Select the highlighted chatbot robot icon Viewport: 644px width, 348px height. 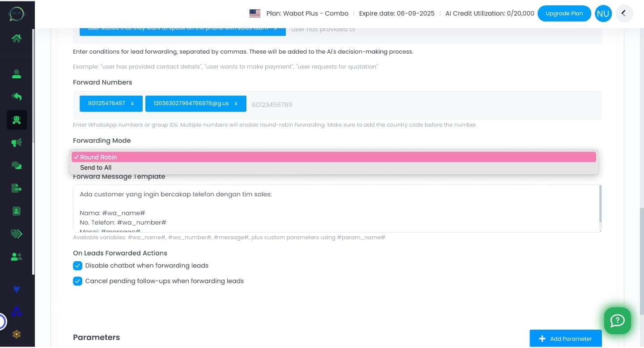[x=17, y=120]
